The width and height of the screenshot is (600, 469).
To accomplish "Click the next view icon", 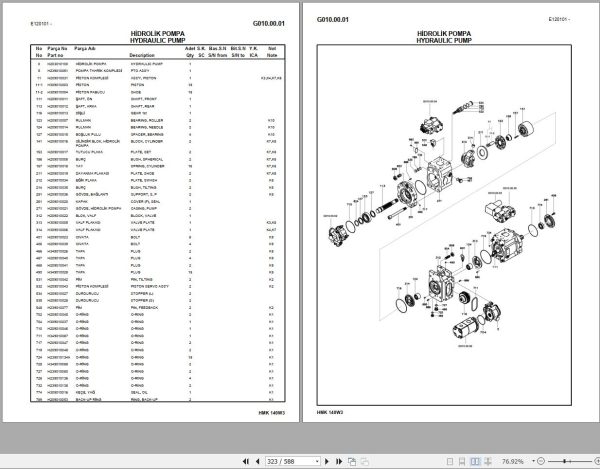I will (364, 461).
